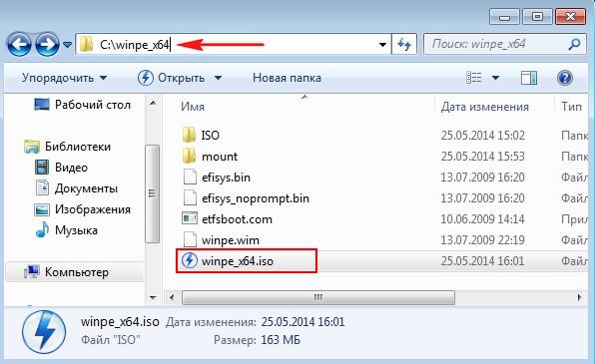
Task: Click the efisys.bin file icon
Action: (x=190, y=178)
